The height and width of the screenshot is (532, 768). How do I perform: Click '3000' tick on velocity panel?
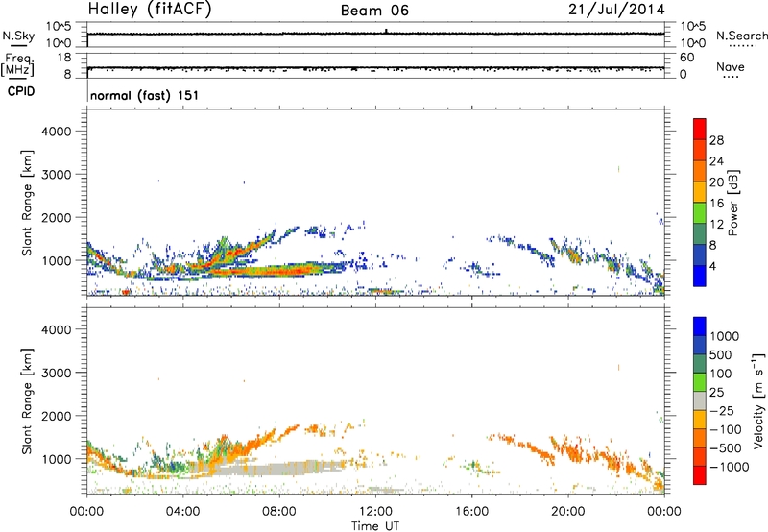coord(57,373)
